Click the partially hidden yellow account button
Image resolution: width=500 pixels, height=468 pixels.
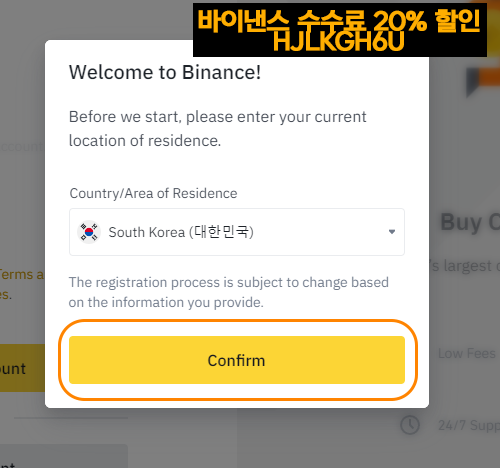coord(22,368)
